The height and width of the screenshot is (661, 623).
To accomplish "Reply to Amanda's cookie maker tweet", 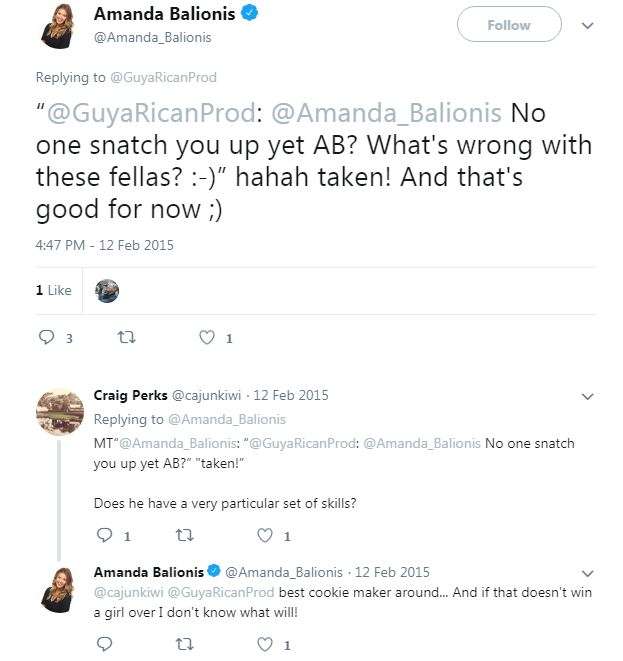I will click(x=103, y=645).
